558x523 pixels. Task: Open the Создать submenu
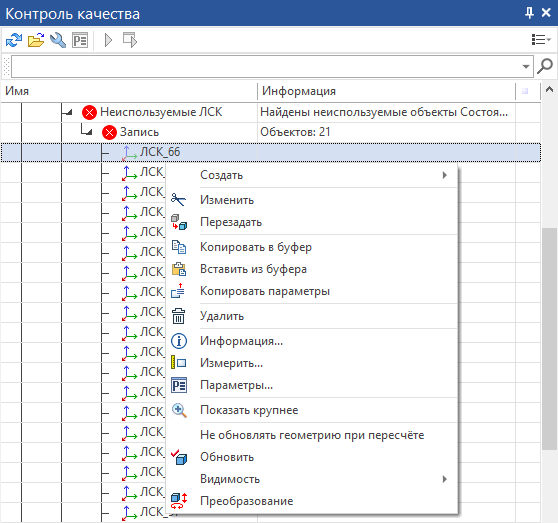pyautogui.click(x=311, y=175)
